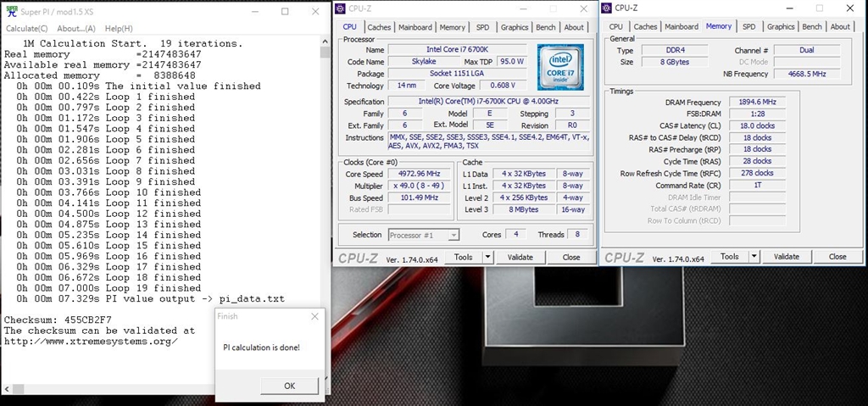Viewport: 868px width, 406px height.
Task: Minimize the right CPU-Z Memory window
Action: [x=789, y=8]
